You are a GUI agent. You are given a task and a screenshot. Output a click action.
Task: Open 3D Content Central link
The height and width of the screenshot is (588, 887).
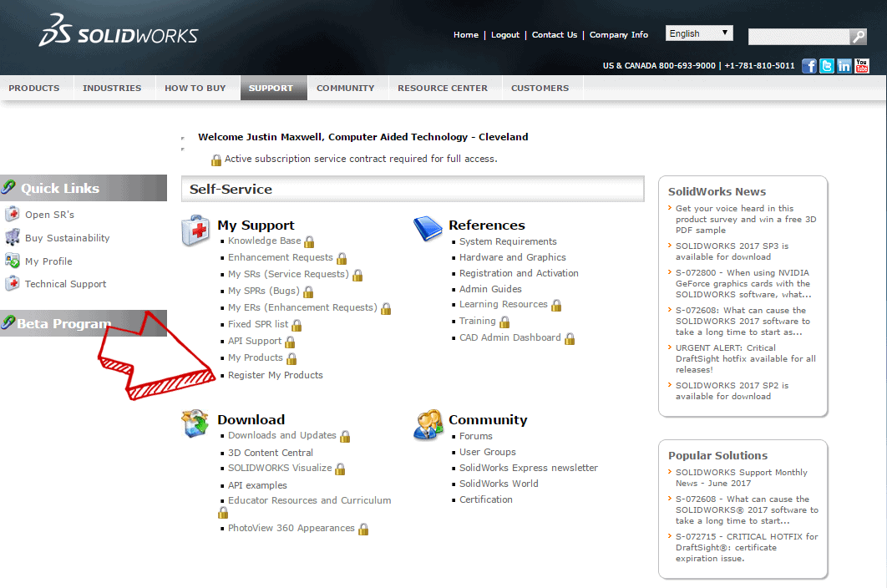coord(271,452)
